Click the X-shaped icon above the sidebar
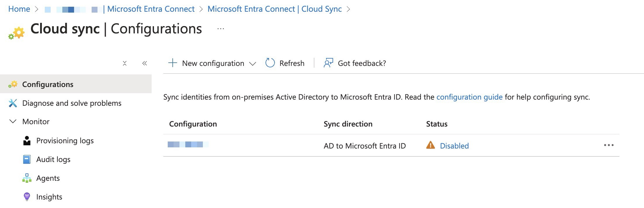 click(x=125, y=63)
